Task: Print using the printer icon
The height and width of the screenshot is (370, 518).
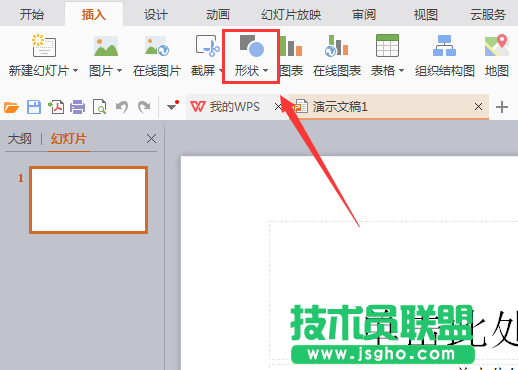Action: pyautogui.click(x=78, y=107)
